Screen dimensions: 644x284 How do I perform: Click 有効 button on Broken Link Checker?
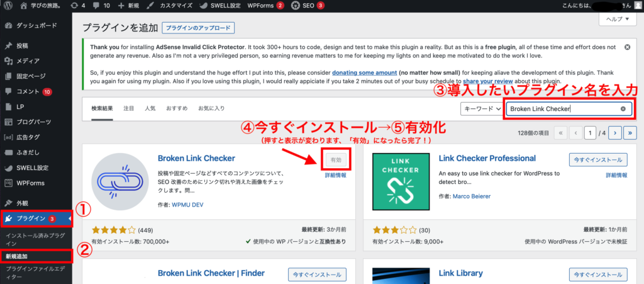click(336, 161)
